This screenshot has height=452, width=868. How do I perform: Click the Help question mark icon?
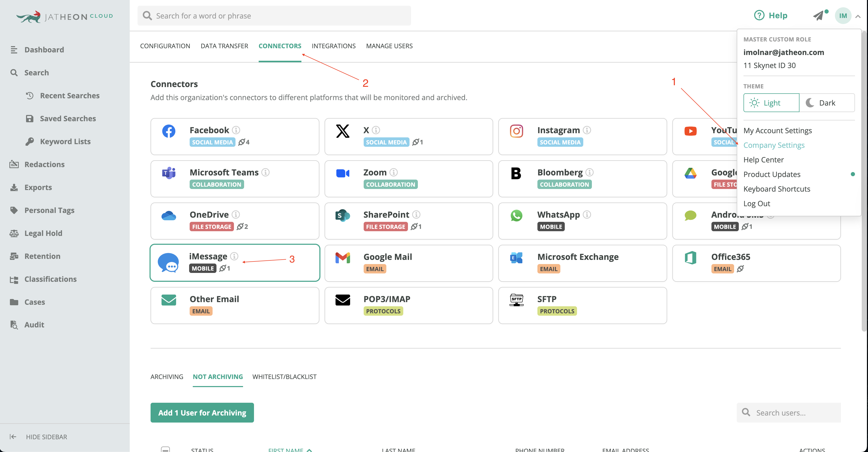click(x=759, y=15)
